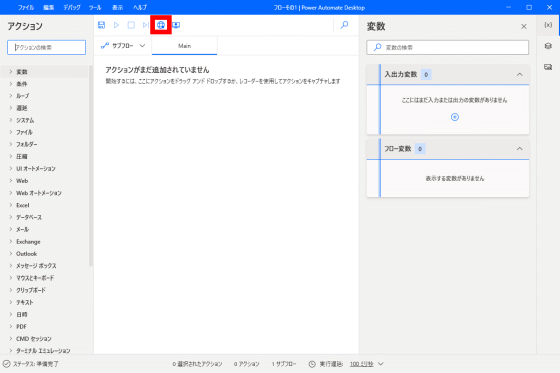The width and height of the screenshot is (560, 373).
Task: Open the ファイル menu
Action: 26,8
